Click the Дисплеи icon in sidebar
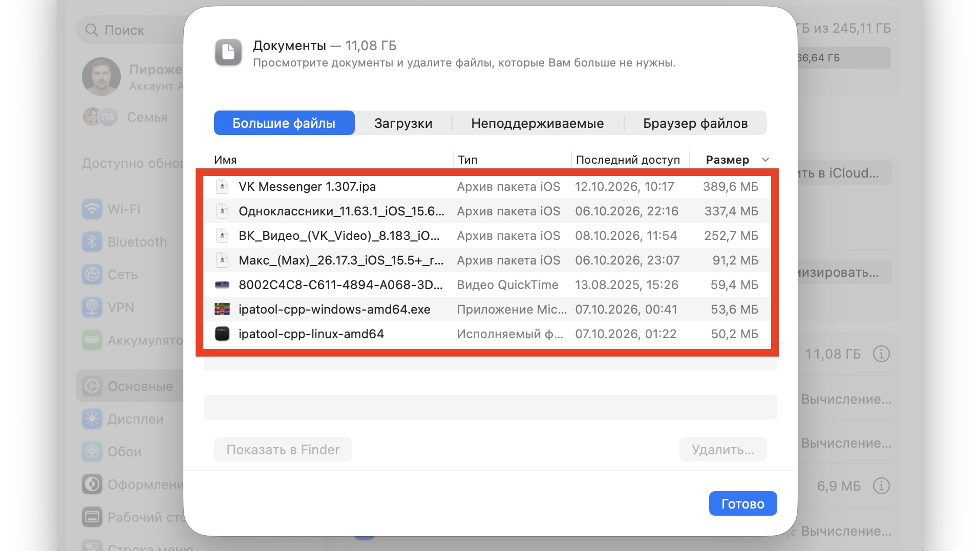The height and width of the screenshot is (551, 980). [92, 419]
